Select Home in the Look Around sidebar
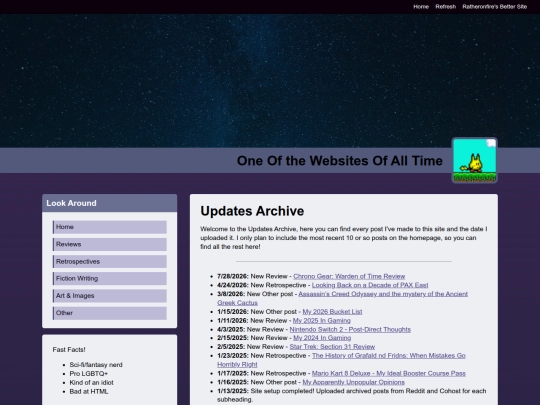This screenshot has width=540, height=405. [110, 227]
